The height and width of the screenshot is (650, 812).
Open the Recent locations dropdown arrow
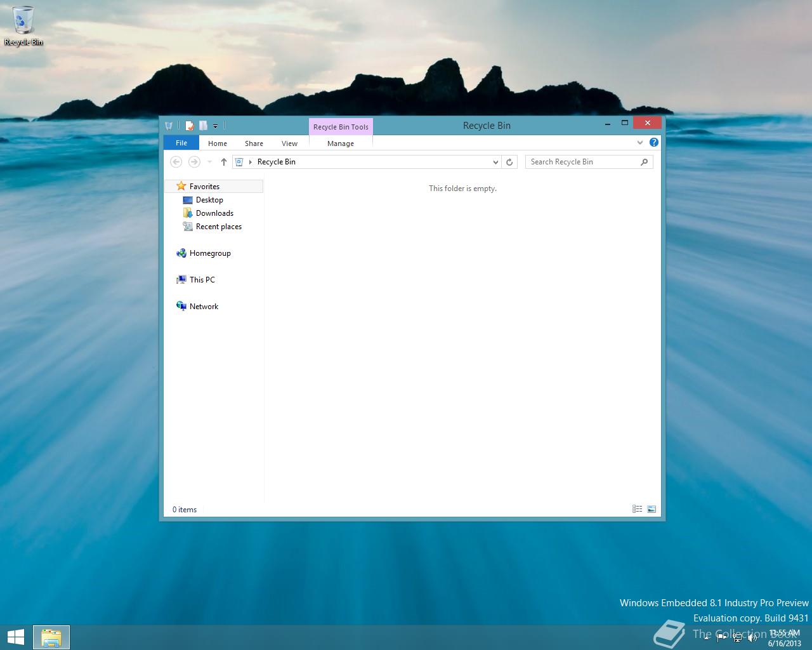pyautogui.click(x=209, y=162)
